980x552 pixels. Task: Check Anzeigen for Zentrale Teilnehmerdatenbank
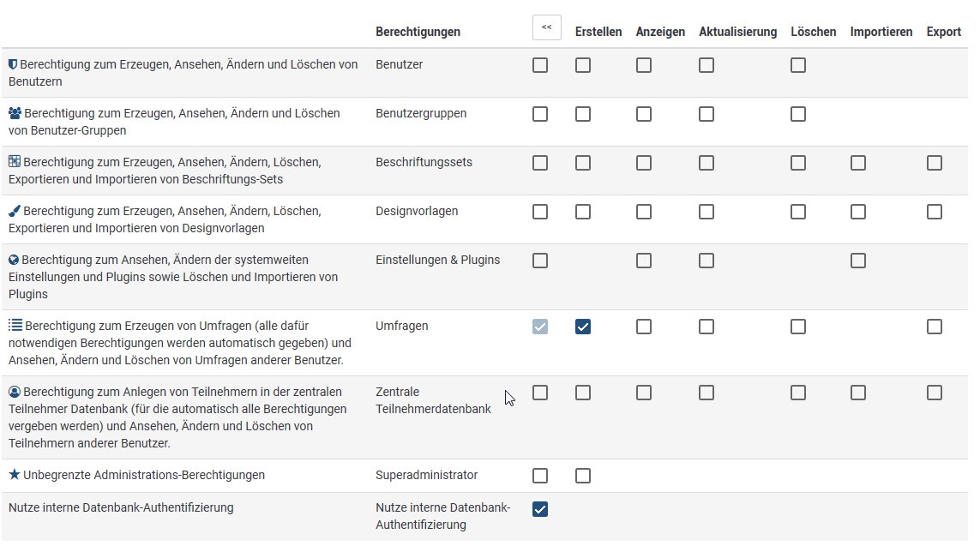click(x=644, y=393)
